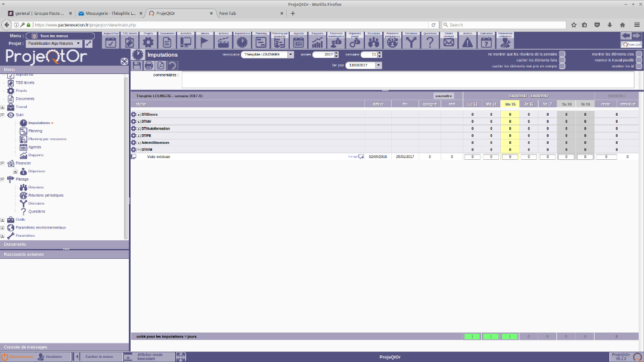This screenshot has width=644, height=362.
Task: Collapse the Suivi menu section
Action: [x=4, y=115]
